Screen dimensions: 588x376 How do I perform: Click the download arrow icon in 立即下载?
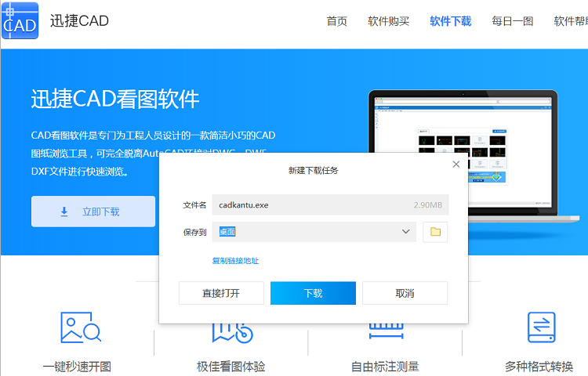coord(64,212)
